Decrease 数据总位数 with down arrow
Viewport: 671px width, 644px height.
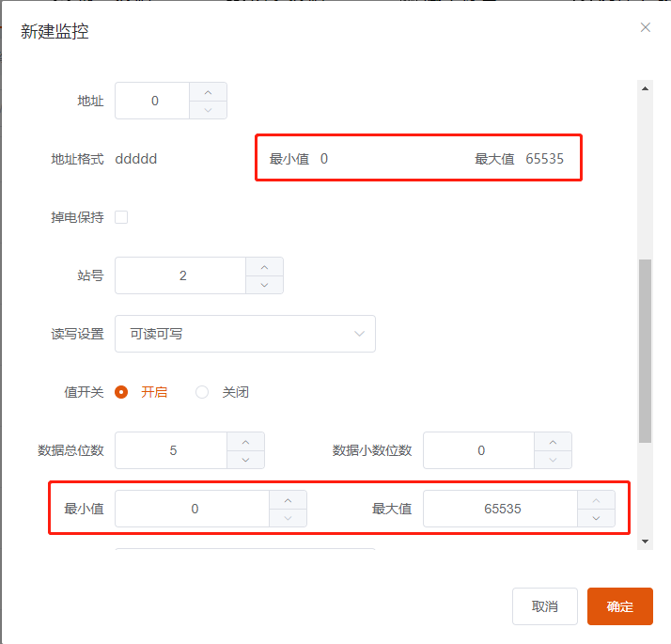click(245, 460)
